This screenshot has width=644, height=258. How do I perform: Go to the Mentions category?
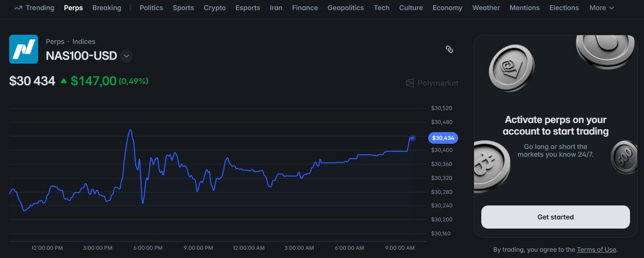pyautogui.click(x=525, y=8)
